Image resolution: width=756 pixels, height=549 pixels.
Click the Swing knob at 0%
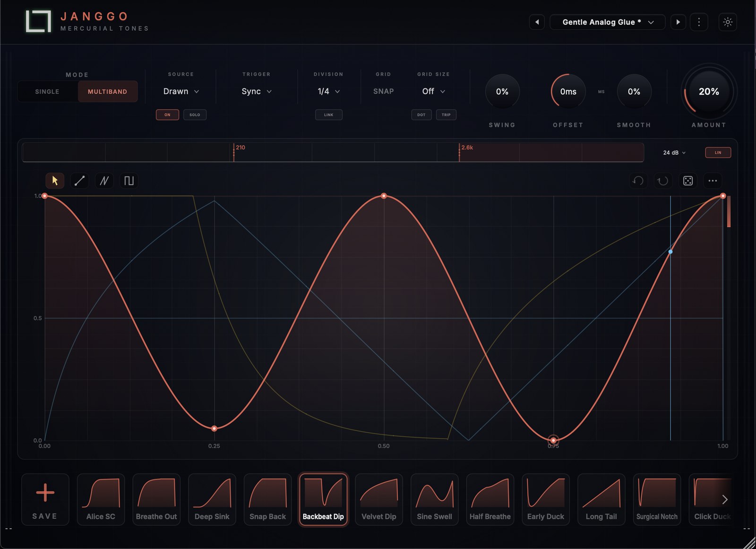click(502, 91)
